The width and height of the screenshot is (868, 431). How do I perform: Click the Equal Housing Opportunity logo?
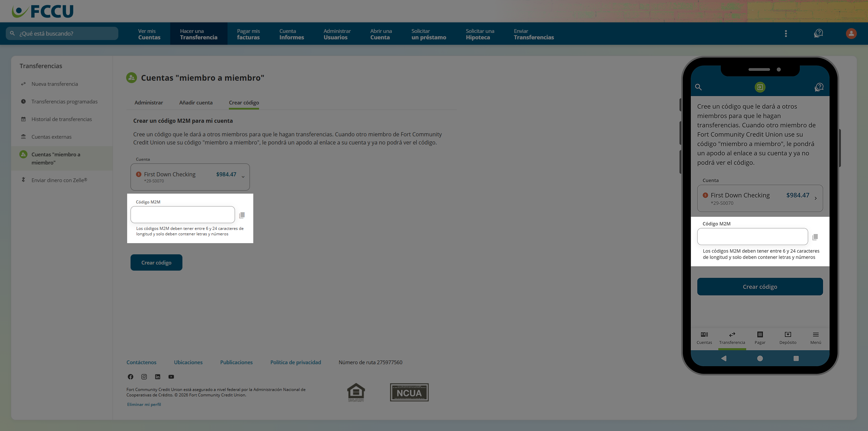click(x=356, y=392)
